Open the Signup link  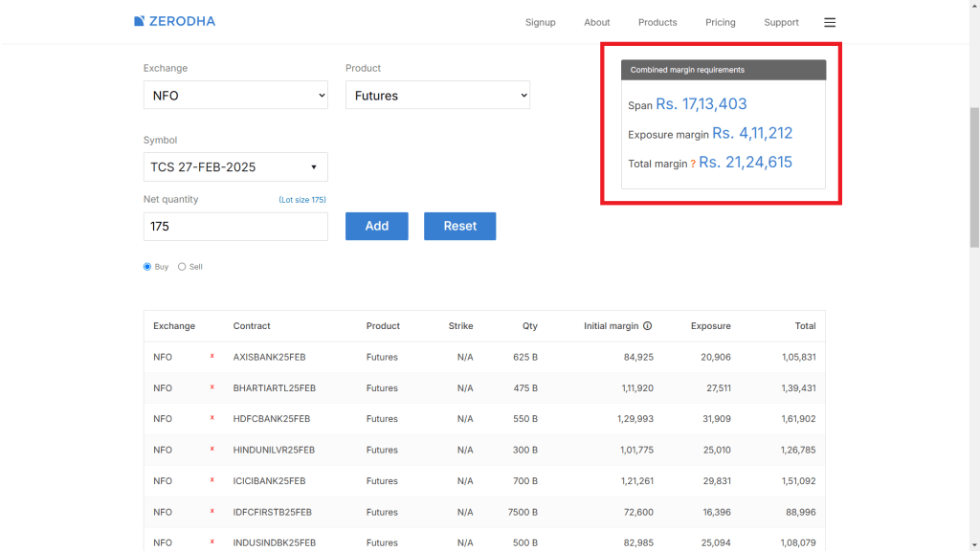tap(540, 22)
